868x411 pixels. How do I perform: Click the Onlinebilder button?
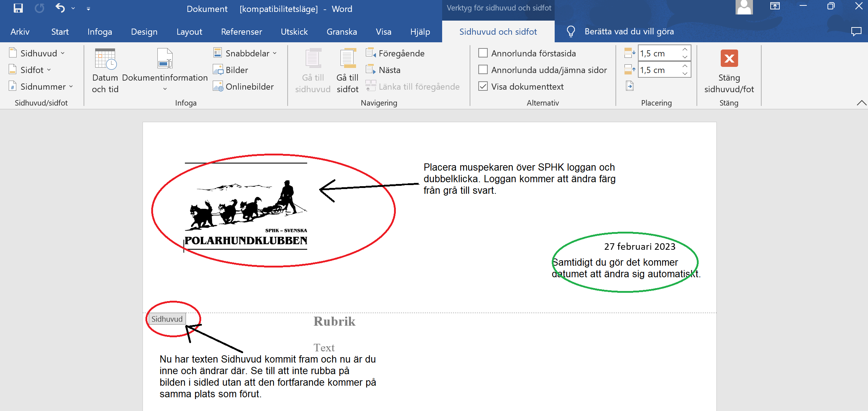(x=243, y=86)
